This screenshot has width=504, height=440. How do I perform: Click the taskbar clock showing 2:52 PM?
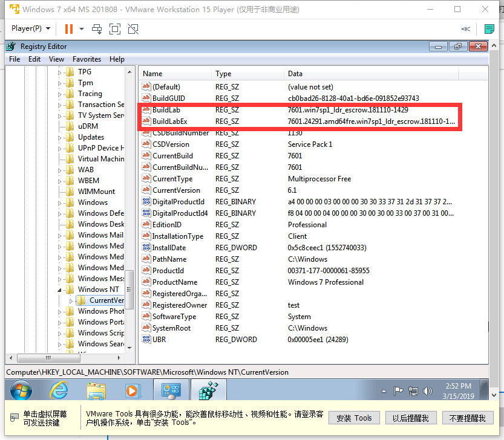(459, 391)
